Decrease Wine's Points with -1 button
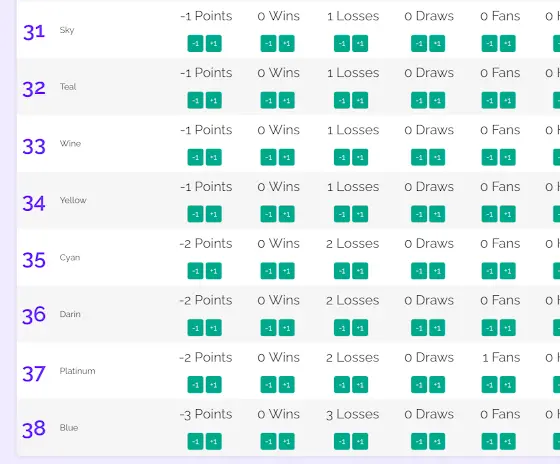 pyautogui.click(x=195, y=157)
